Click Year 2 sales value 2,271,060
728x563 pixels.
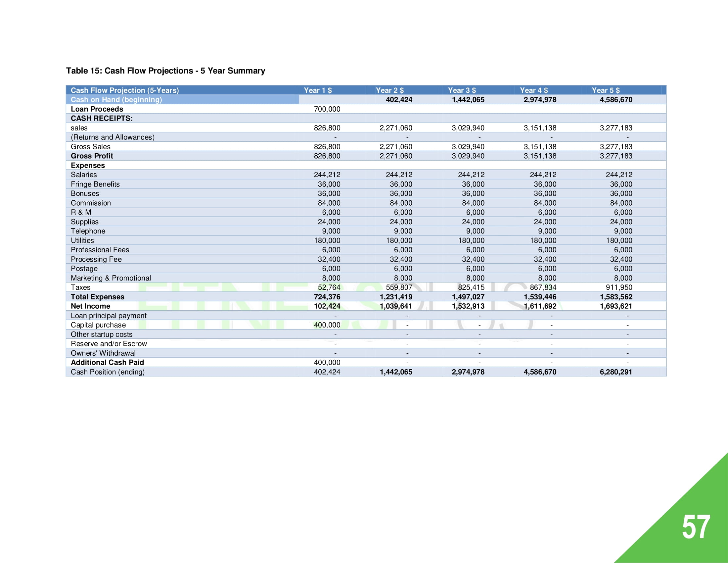tap(396, 128)
